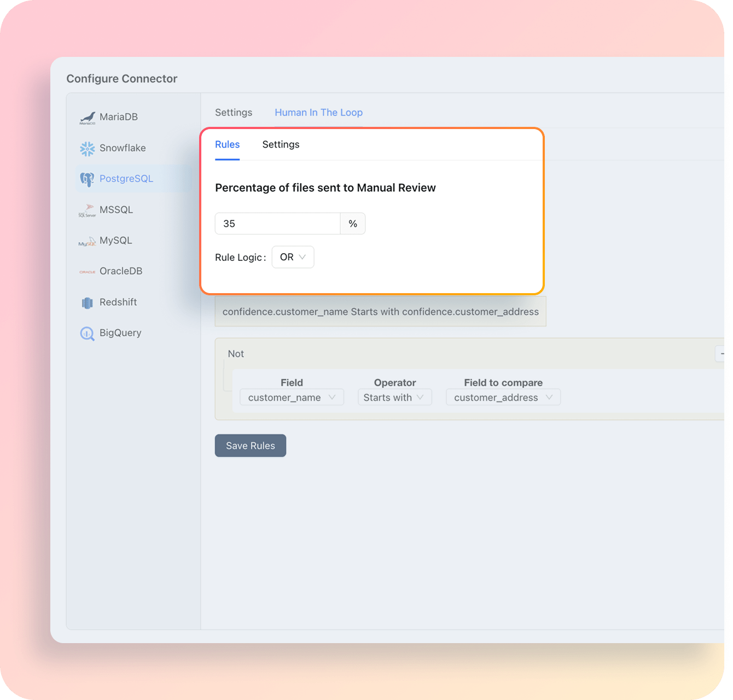This screenshot has width=733, height=700.
Task: Select the Human In The Loop tab
Action: (x=318, y=113)
